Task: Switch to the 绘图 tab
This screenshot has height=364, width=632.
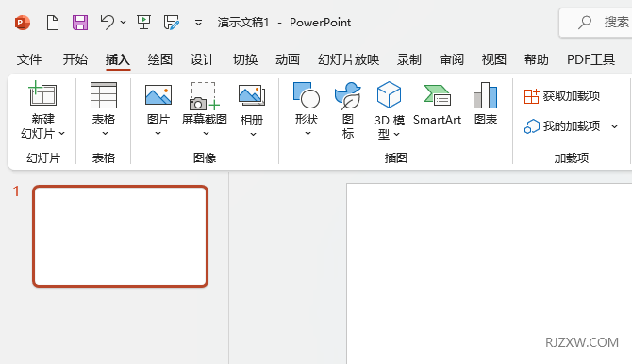Action: [160, 59]
